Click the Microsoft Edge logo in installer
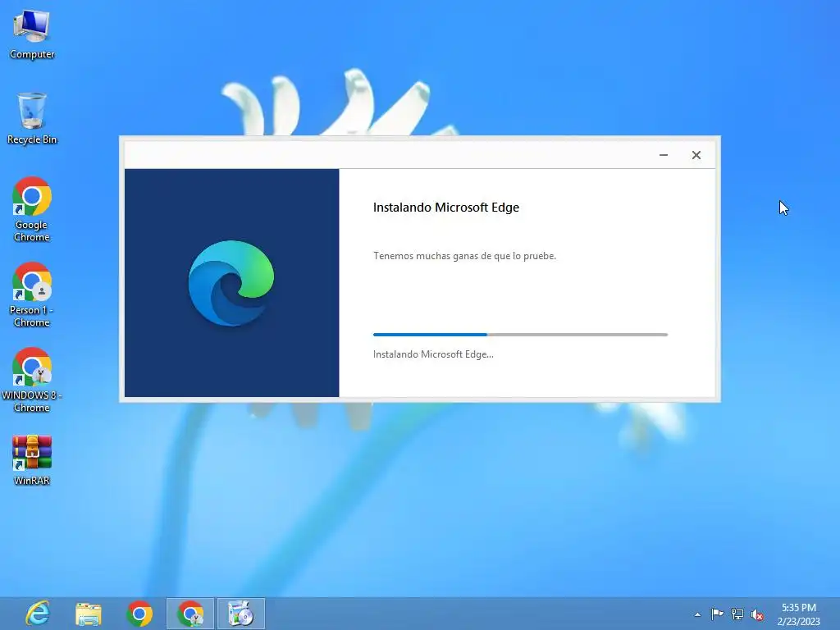The image size is (840, 630). pos(231,283)
